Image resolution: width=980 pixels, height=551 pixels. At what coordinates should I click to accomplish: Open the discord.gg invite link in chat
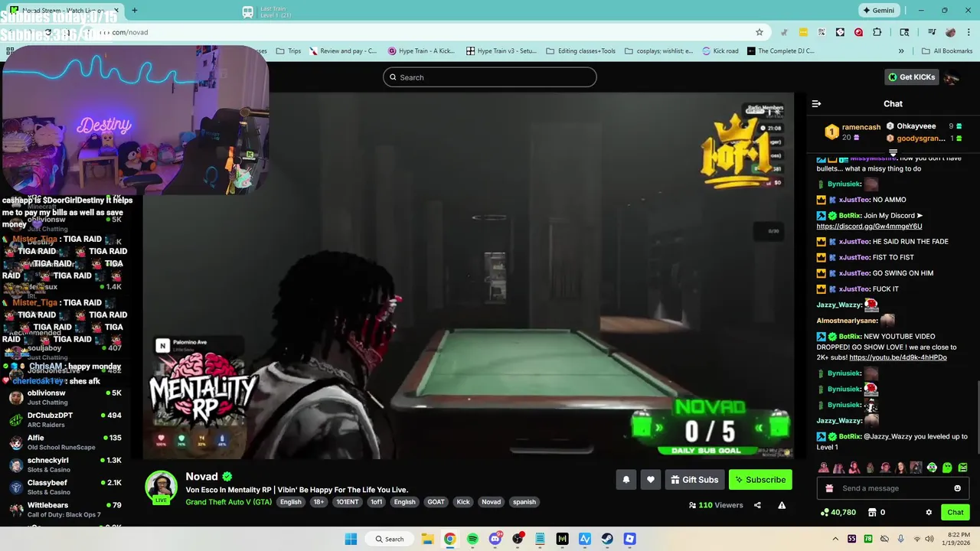point(869,227)
